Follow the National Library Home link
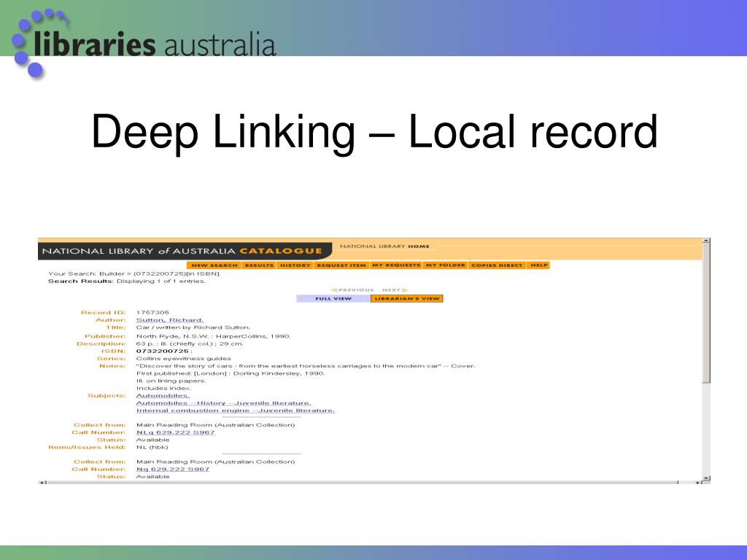747x560 pixels. [x=384, y=246]
